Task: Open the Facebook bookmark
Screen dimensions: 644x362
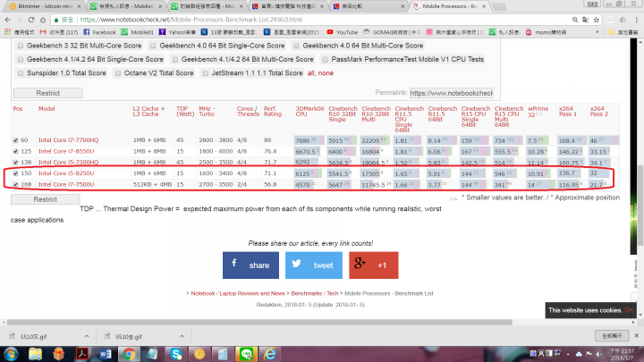Action: (100, 32)
